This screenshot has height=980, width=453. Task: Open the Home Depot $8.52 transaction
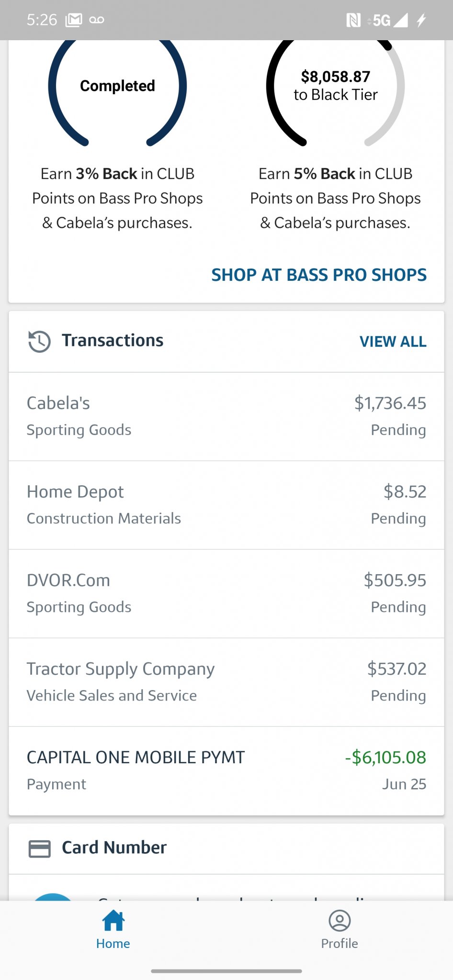pos(226,505)
